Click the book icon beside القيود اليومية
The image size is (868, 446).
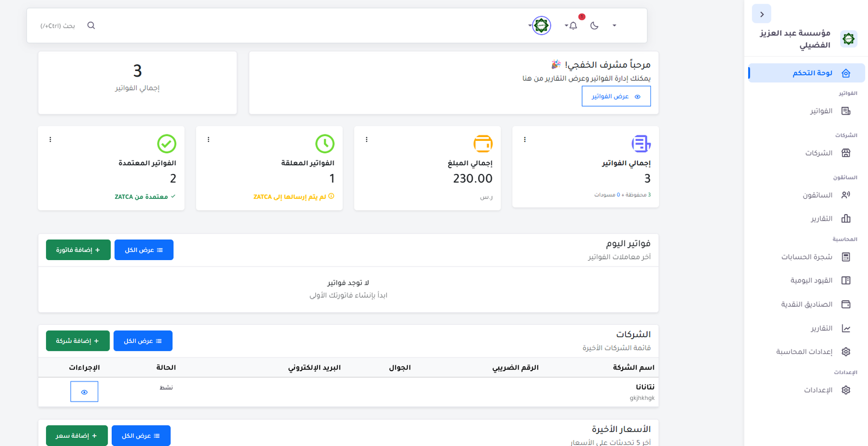(846, 280)
